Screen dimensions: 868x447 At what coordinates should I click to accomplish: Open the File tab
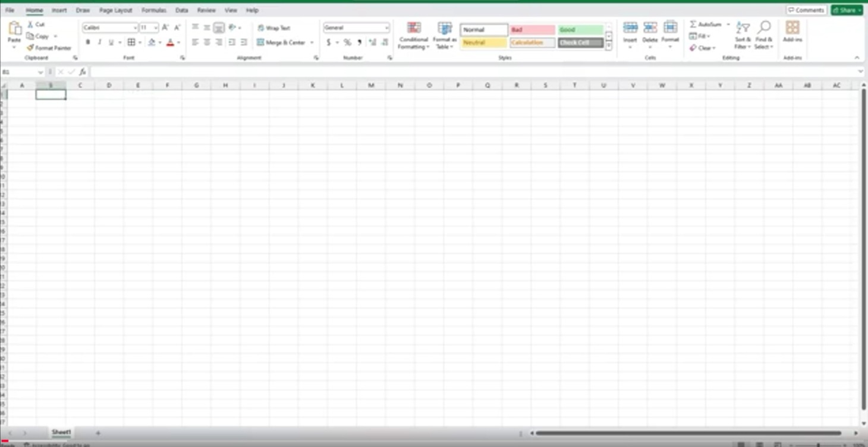10,10
